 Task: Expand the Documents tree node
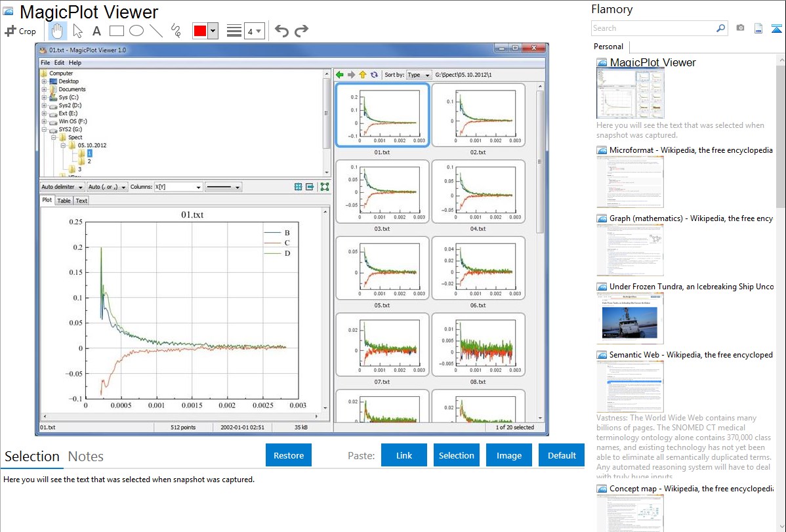(x=44, y=89)
